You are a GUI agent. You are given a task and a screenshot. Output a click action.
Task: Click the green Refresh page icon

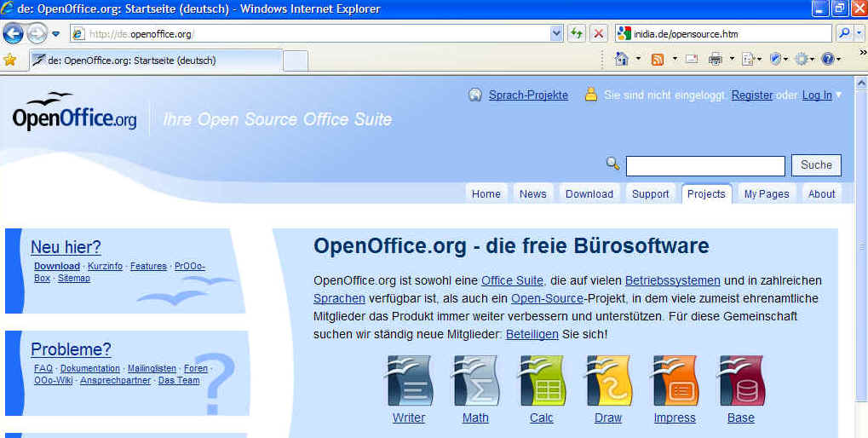pyautogui.click(x=577, y=34)
